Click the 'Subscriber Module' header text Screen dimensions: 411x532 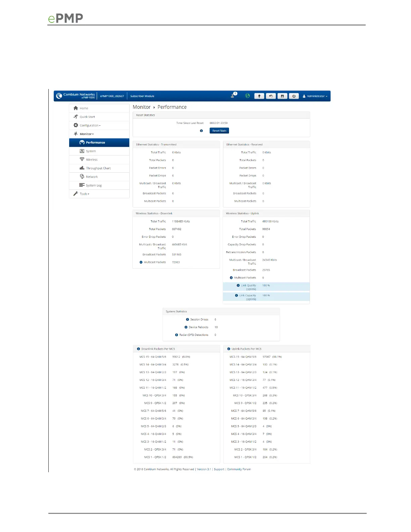142,96
